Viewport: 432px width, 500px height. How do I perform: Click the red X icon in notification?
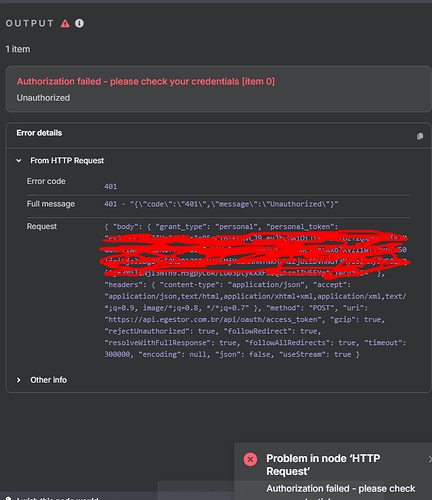250,459
